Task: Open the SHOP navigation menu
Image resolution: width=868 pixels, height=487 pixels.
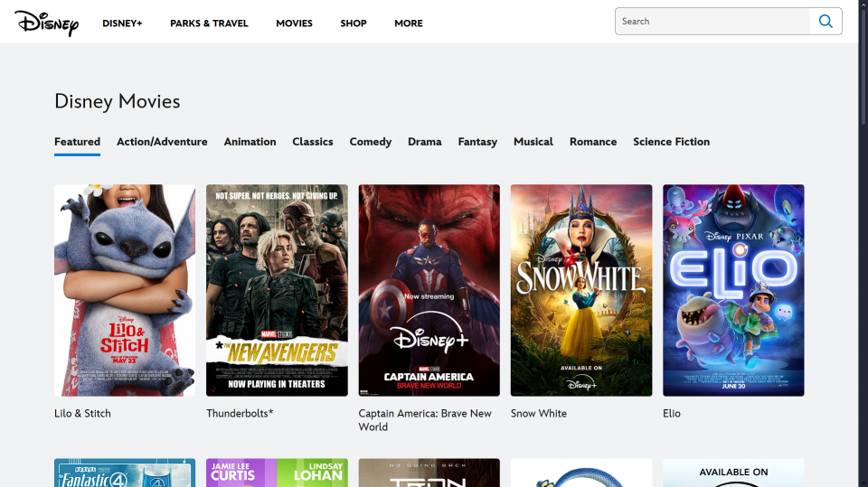Action: click(354, 23)
